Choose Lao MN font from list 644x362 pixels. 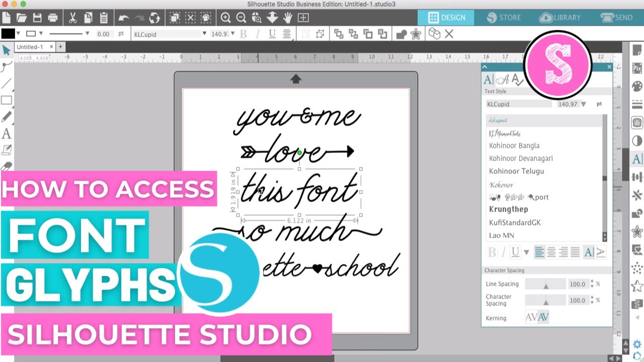pyautogui.click(x=501, y=235)
